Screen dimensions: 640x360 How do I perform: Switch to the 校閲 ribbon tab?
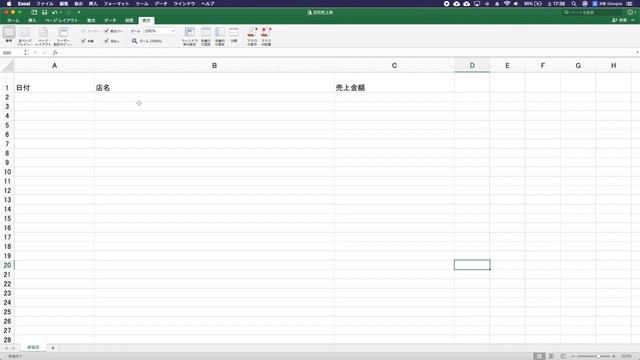pyautogui.click(x=129, y=20)
